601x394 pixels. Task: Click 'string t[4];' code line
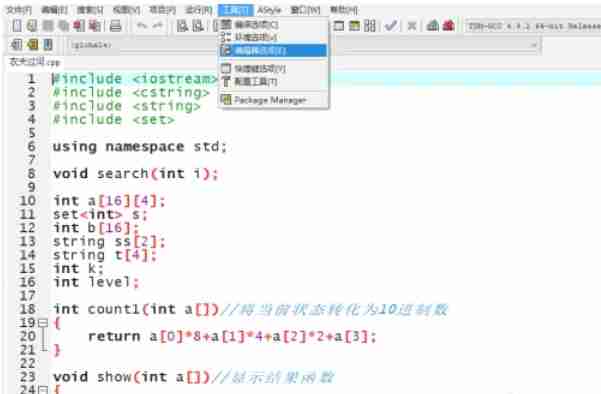[105, 255]
